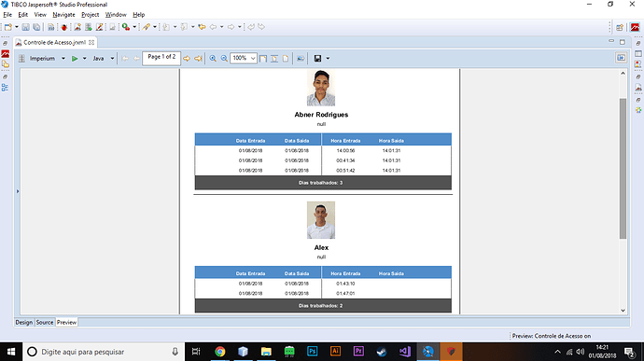This screenshot has height=361, width=644.
Task: Switch to the Design tab
Action: point(24,323)
